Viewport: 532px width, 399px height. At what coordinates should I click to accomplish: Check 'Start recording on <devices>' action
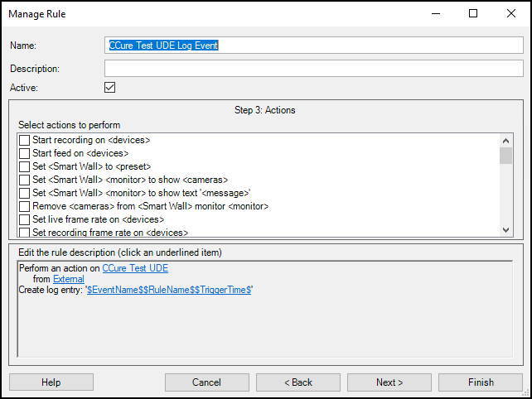[24, 141]
